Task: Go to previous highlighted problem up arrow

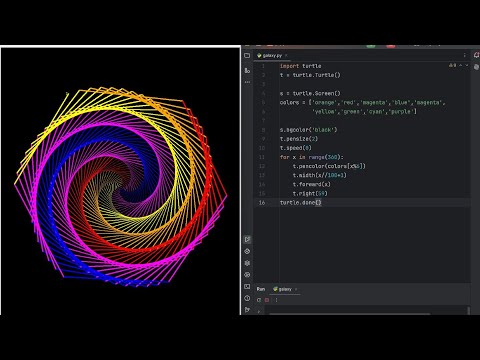Action: [x=461, y=66]
